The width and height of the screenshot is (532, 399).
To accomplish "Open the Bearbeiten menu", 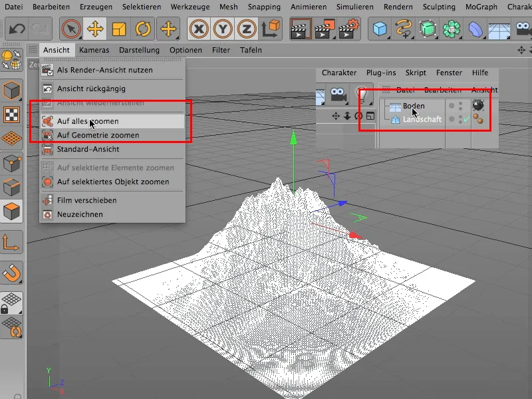I will (x=51, y=7).
